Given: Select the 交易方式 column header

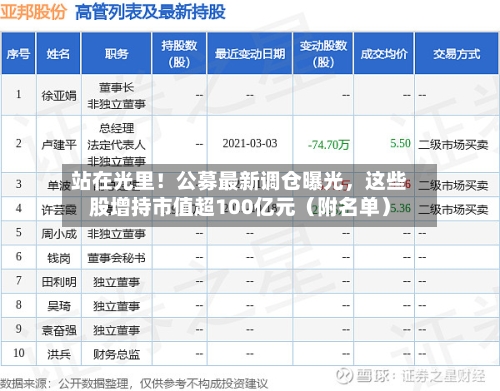Looking at the screenshot, I should 457,54.
